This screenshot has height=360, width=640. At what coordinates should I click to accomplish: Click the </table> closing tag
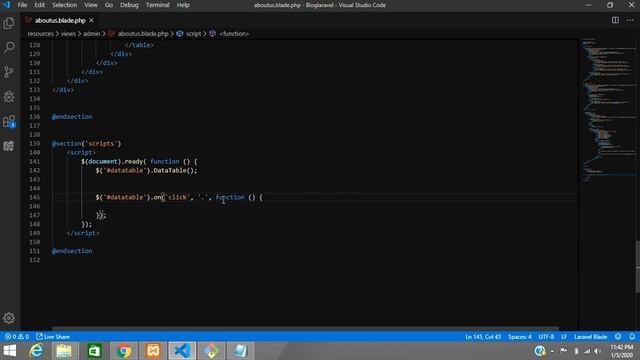139,45
